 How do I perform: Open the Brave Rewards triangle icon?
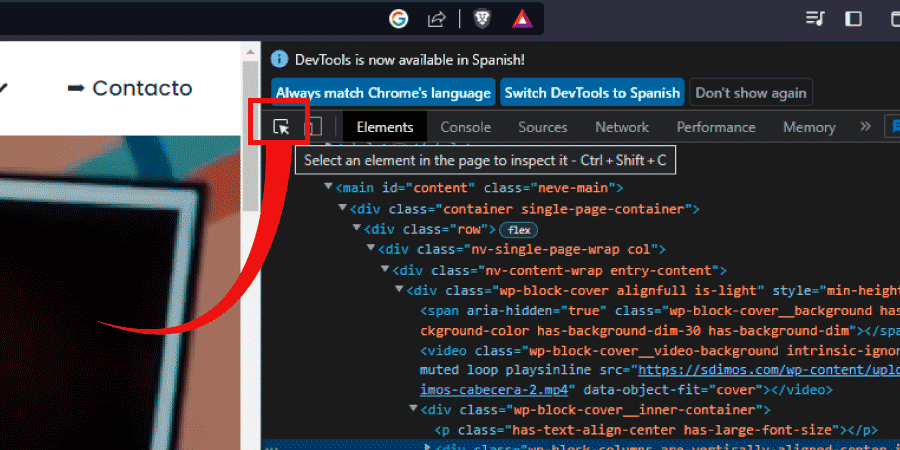tap(522, 20)
